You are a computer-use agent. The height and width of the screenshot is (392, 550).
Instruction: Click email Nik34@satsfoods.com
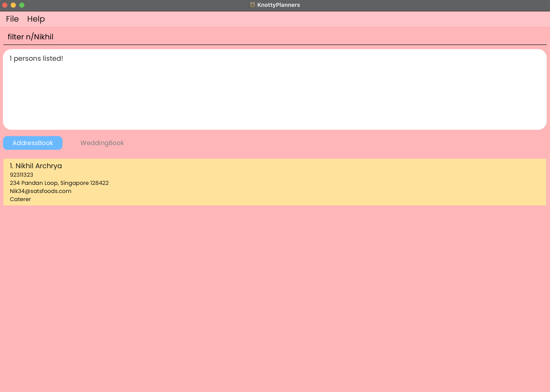point(40,191)
